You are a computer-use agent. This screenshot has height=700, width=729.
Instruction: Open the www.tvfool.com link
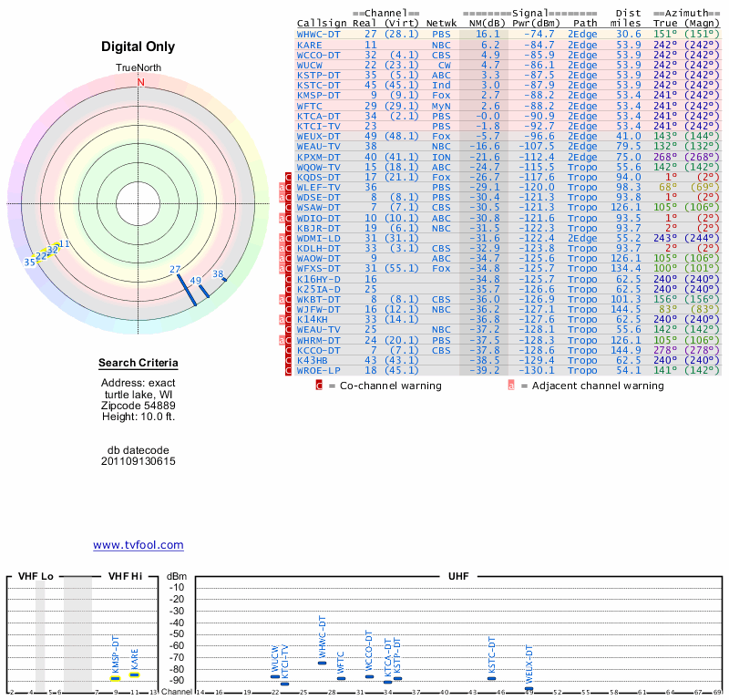click(139, 545)
